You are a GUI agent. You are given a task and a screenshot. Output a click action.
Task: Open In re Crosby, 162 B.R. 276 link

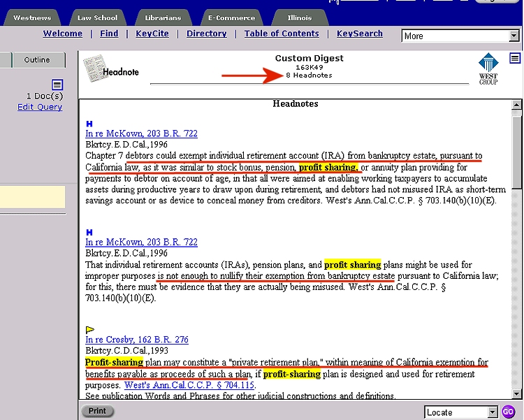[x=137, y=340]
